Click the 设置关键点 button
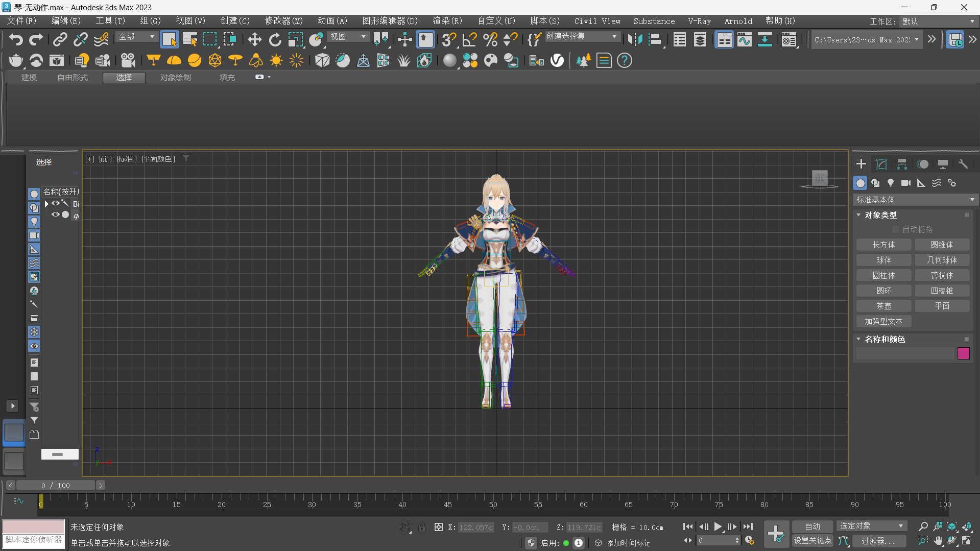 812,540
